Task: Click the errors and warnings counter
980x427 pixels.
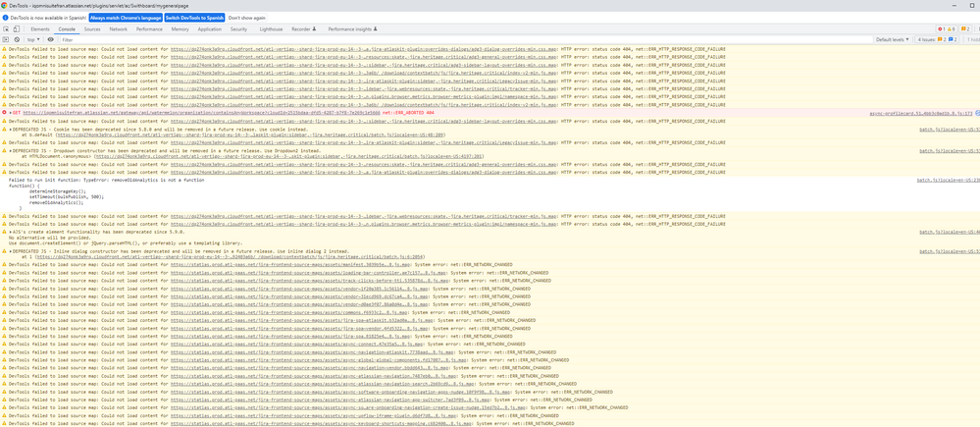Action: point(945,29)
